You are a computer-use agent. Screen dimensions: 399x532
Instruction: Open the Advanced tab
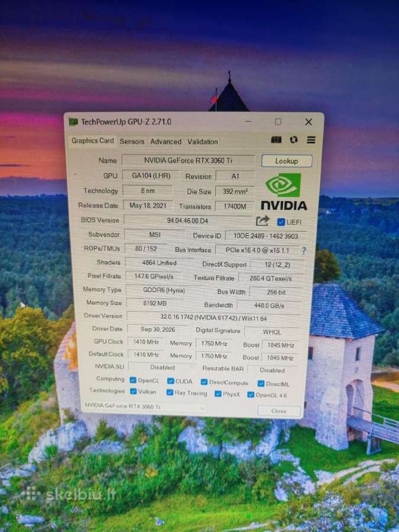166,141
